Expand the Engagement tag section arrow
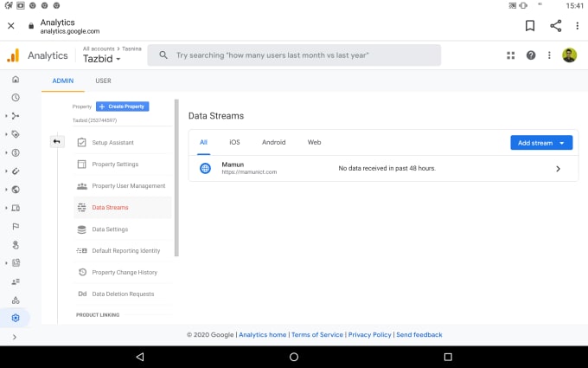 (x=6, y=134)
